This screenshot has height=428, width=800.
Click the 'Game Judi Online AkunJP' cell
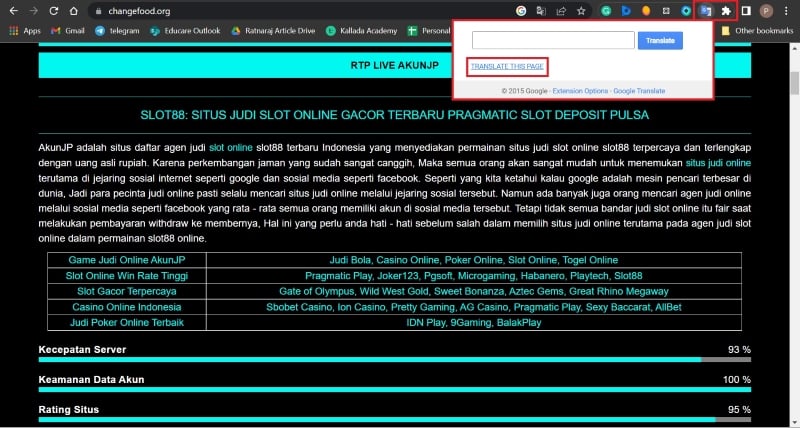127,260
